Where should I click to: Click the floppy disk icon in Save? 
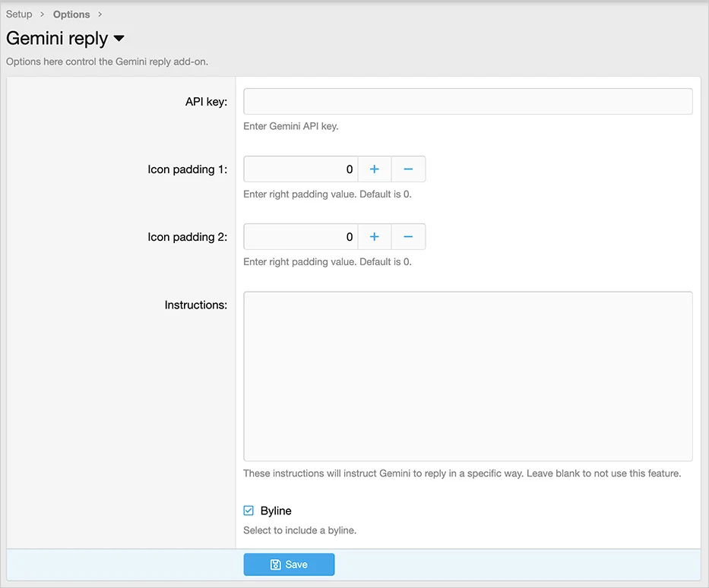[x=276, y=564]
